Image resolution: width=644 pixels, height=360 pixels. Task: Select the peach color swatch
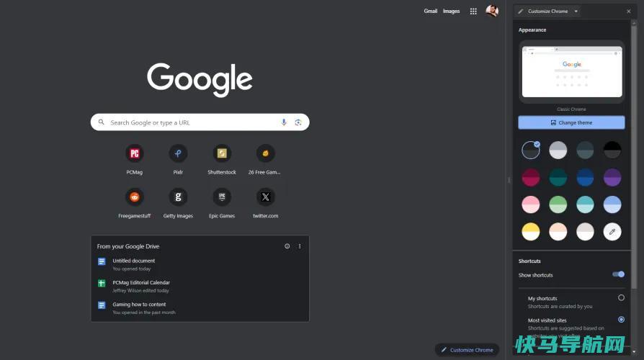point(558,232)
